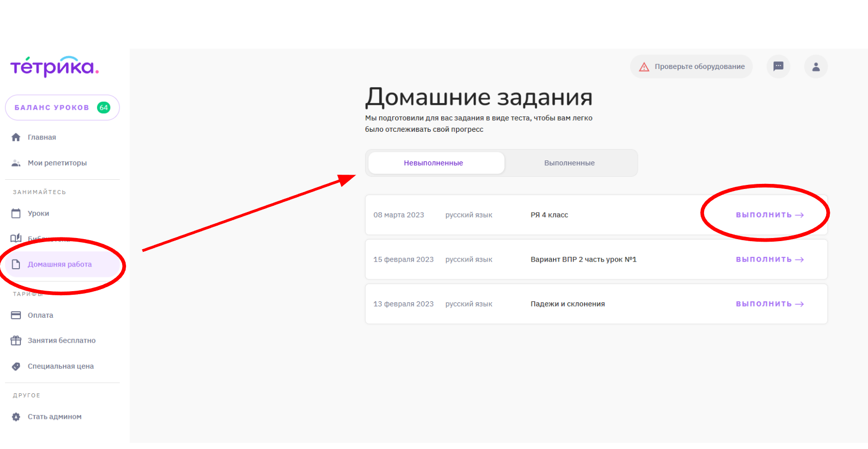Click the arrow icon in Падежи и склонения row

800,304
